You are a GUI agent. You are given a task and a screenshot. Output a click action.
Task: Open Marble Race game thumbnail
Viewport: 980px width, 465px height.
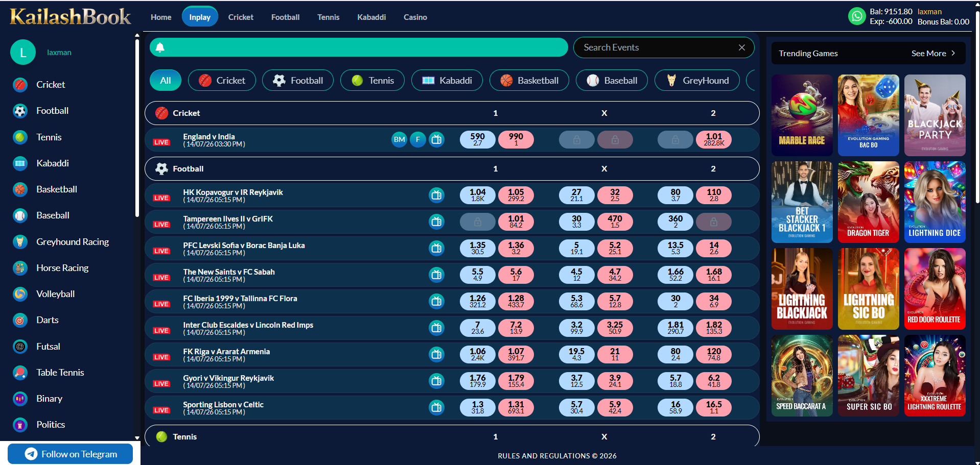click(x=802, y=115)
